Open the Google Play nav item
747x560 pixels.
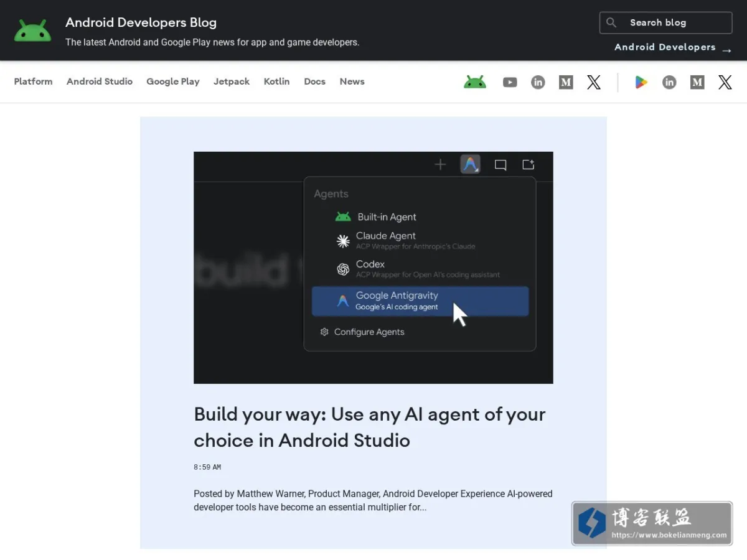[173, 82]
